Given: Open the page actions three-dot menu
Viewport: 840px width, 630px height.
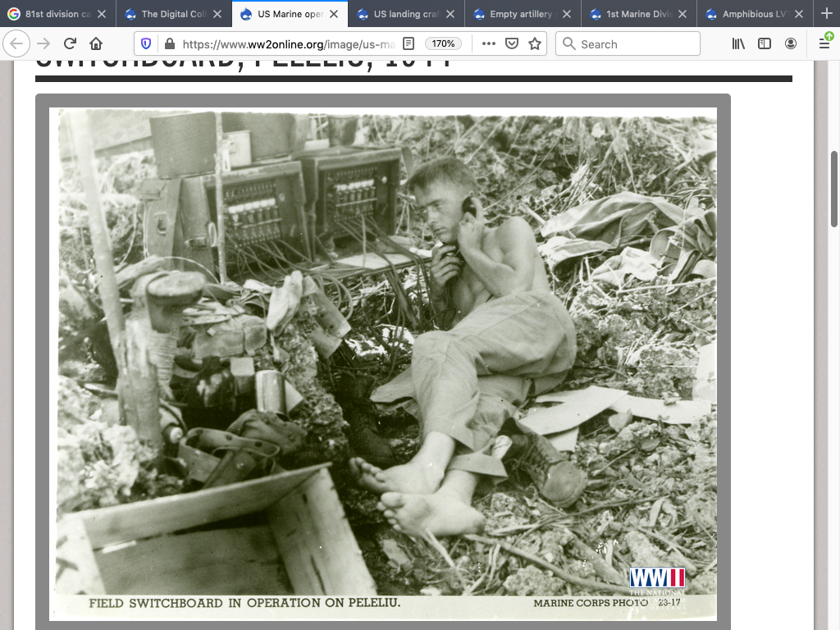Looking at the screenshot, I should (x=489, y=44).
